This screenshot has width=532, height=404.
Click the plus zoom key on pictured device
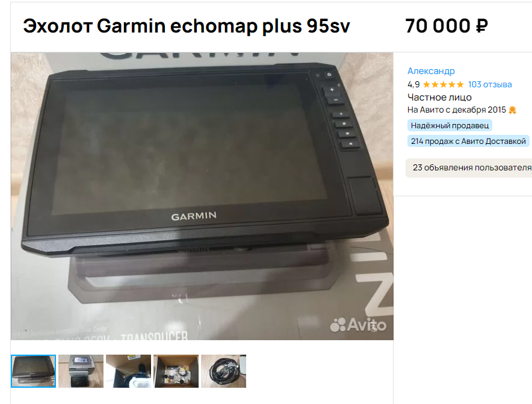coord(332,90)
